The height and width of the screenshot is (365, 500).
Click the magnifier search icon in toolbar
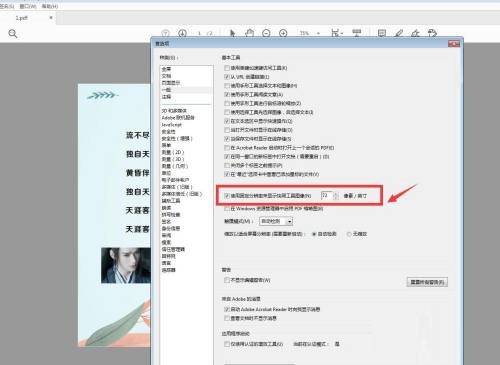(13, 34)
